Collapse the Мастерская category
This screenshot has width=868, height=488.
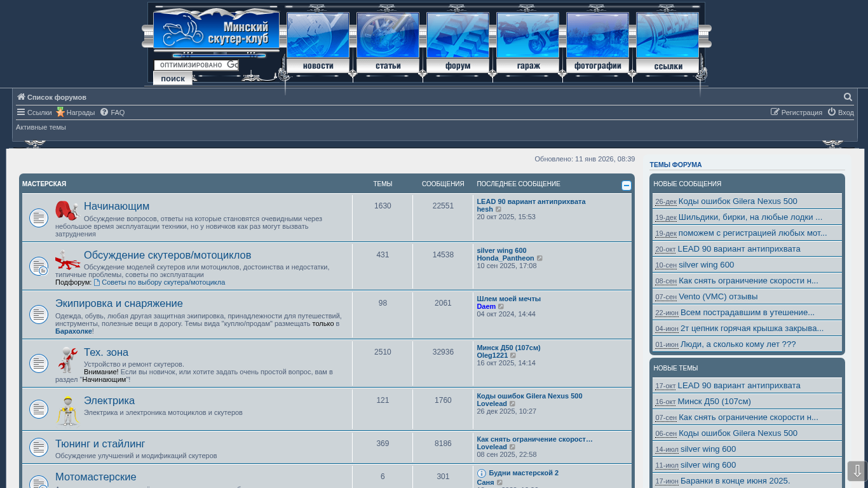click(626, 186)
